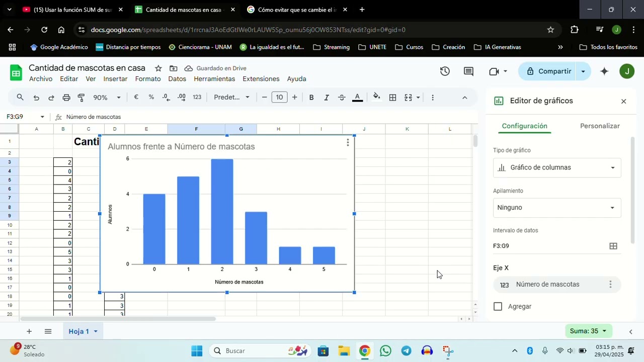Image resolution: width=644 pixels, height=362 pixels.
Task: Star the spreadsheet document
Action: (158, 68)
